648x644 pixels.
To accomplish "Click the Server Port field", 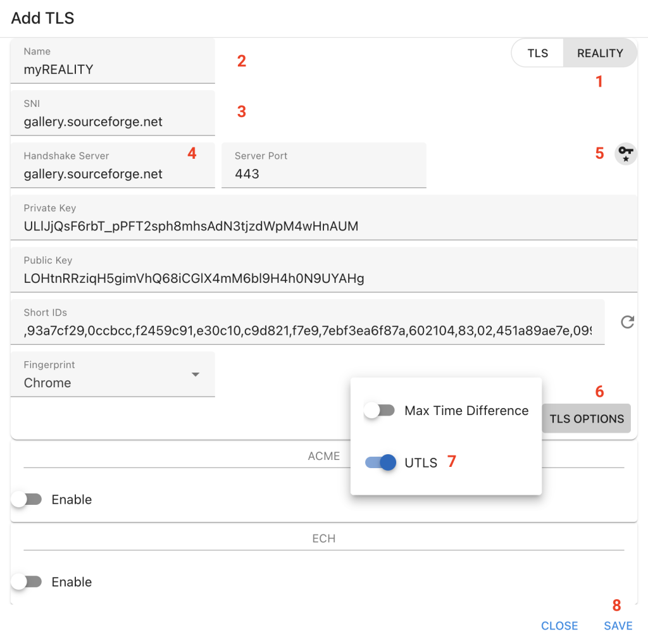I will tap(323, 174).
